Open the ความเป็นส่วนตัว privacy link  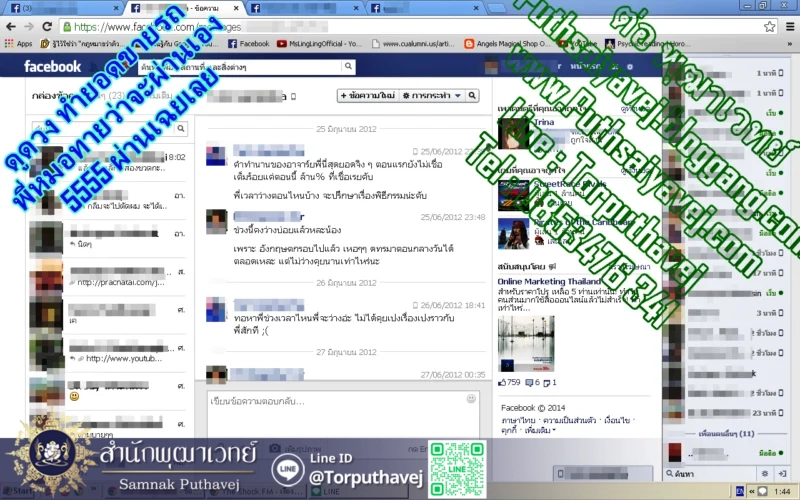pyautogui.click(x=569, y=420)
